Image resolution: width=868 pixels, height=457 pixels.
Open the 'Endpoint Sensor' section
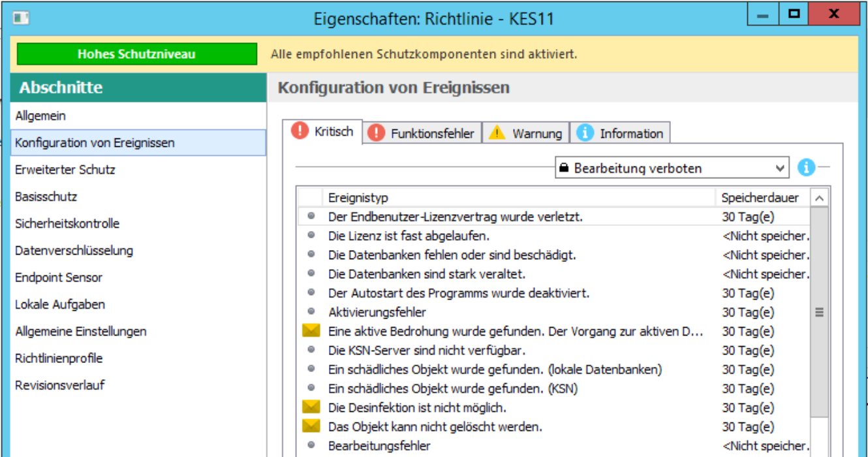click(x=138, y=277)
